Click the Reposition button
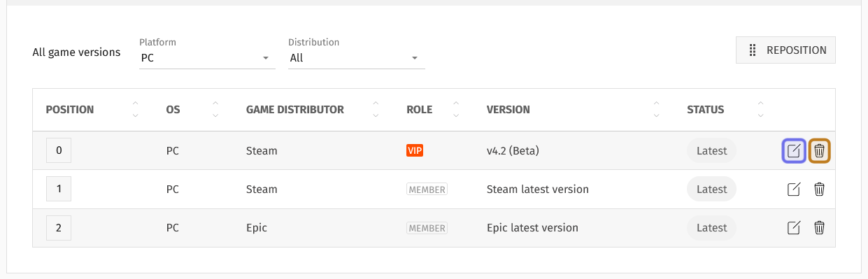The image size is (868, 279). coord(785,50)
